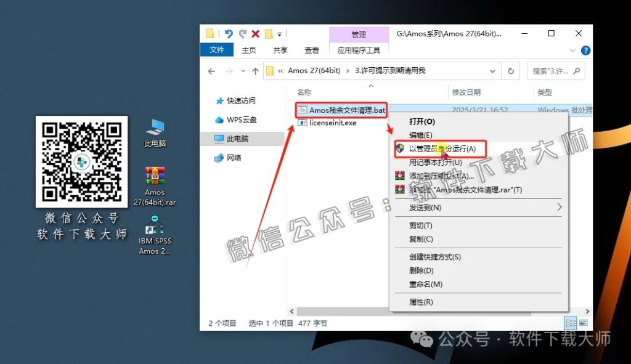Viewport: 631px width, 364px height.
Task: Click the red Delete X icon in toolbar
Action: pos(256,34)
